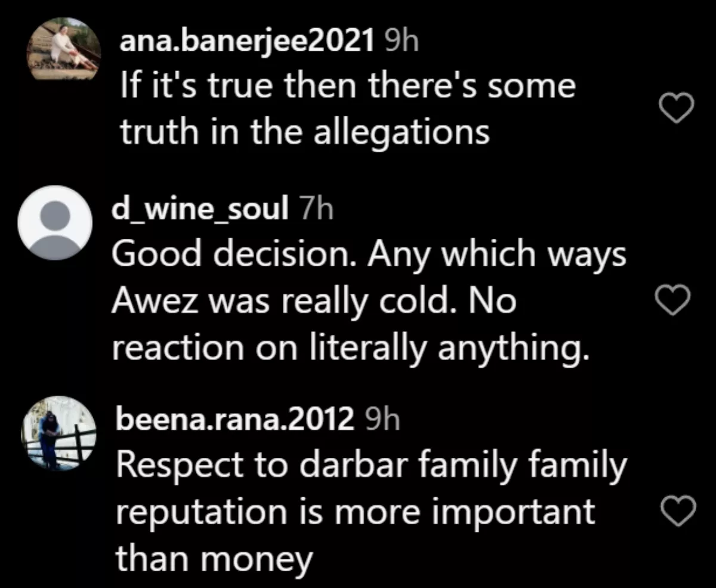Visit the d_wine_soul username link
716x588 pixels.
[x=200, y=210]
